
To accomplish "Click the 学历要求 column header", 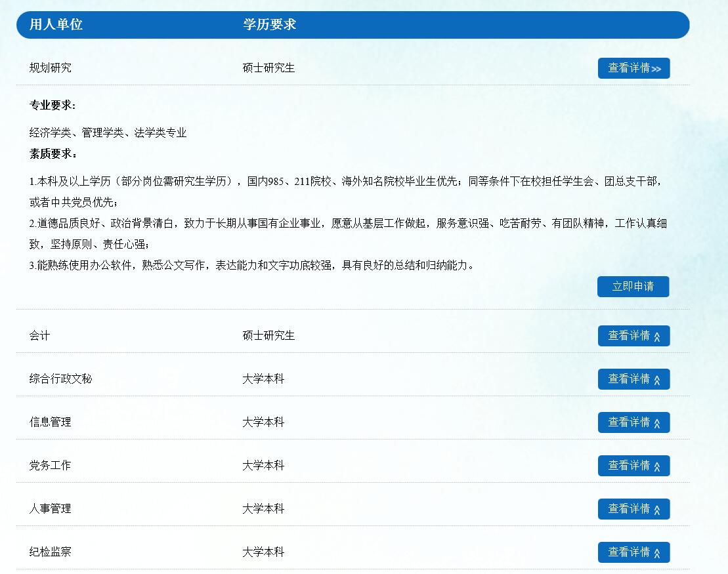I will pyautogui.click(x=269, y=25).
